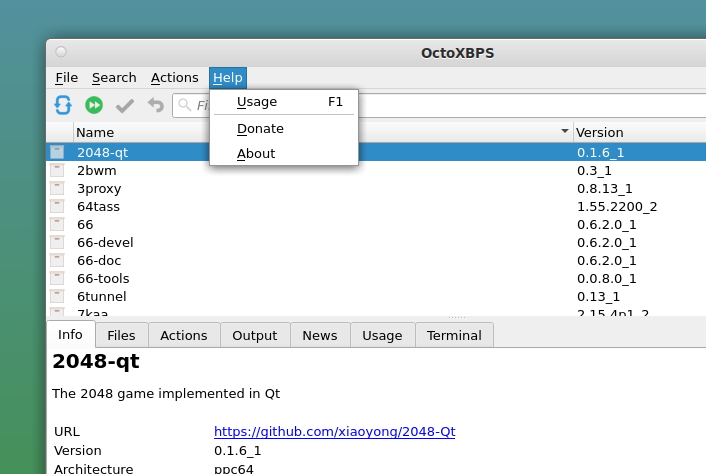Click the Name column sort arrow

coord(565,131)
